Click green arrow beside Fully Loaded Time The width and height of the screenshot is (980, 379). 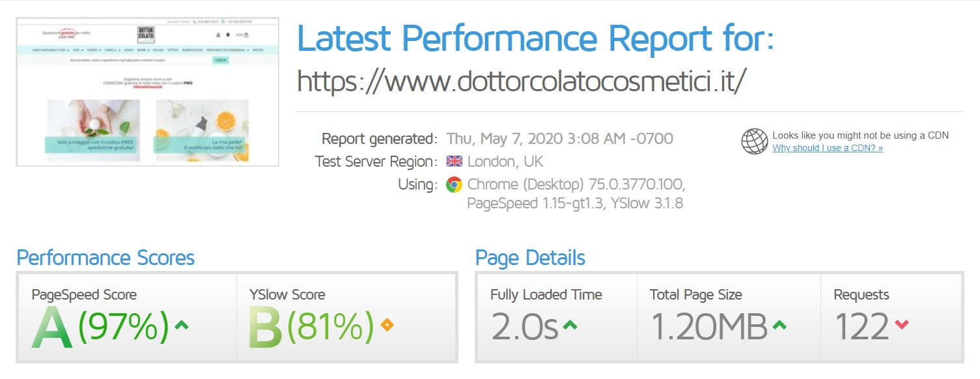[x=570, y=324]
